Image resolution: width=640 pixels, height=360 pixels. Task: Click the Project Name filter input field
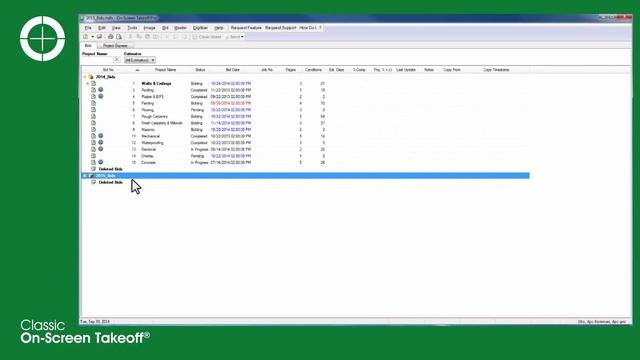98,60
